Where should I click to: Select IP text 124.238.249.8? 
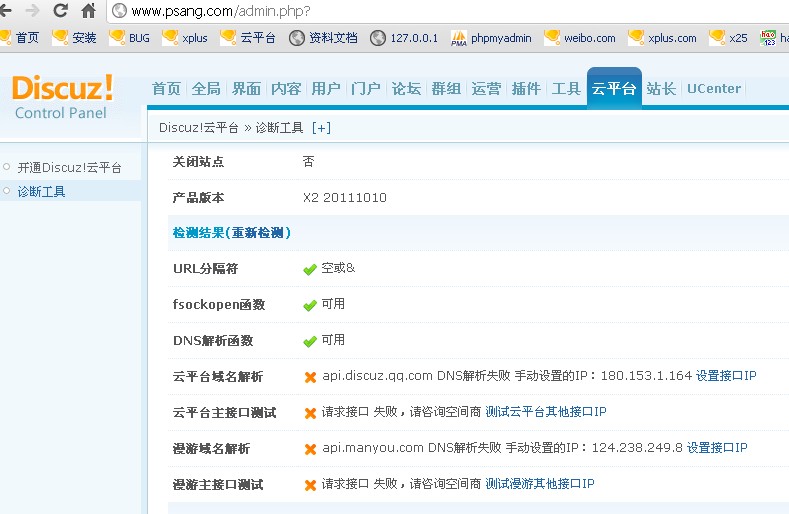[637, 448]
